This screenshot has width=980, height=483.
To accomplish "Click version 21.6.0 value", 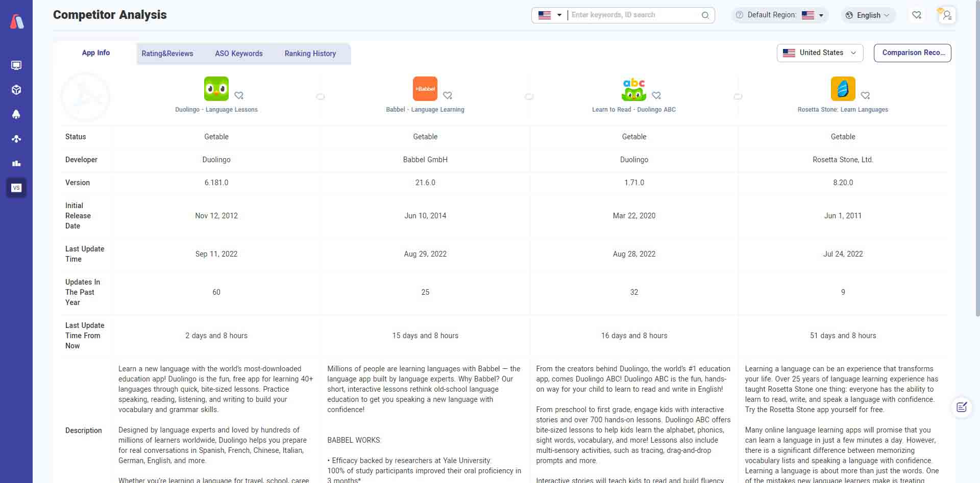I will pyautogui.click(x=425, y=183).
